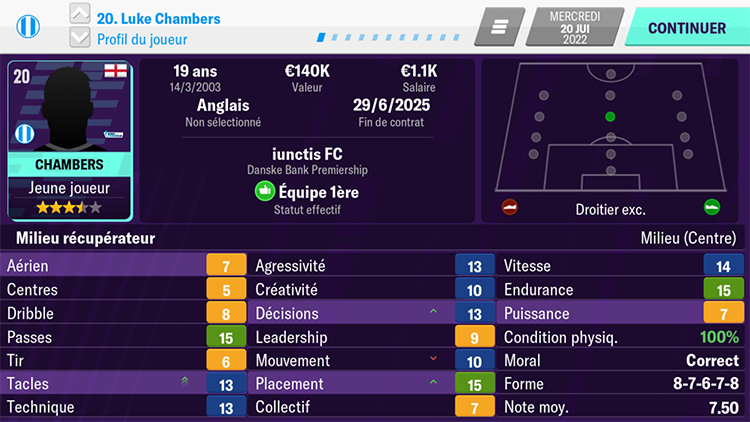Select the green highlighted position dot on pitch

(610, 116)
